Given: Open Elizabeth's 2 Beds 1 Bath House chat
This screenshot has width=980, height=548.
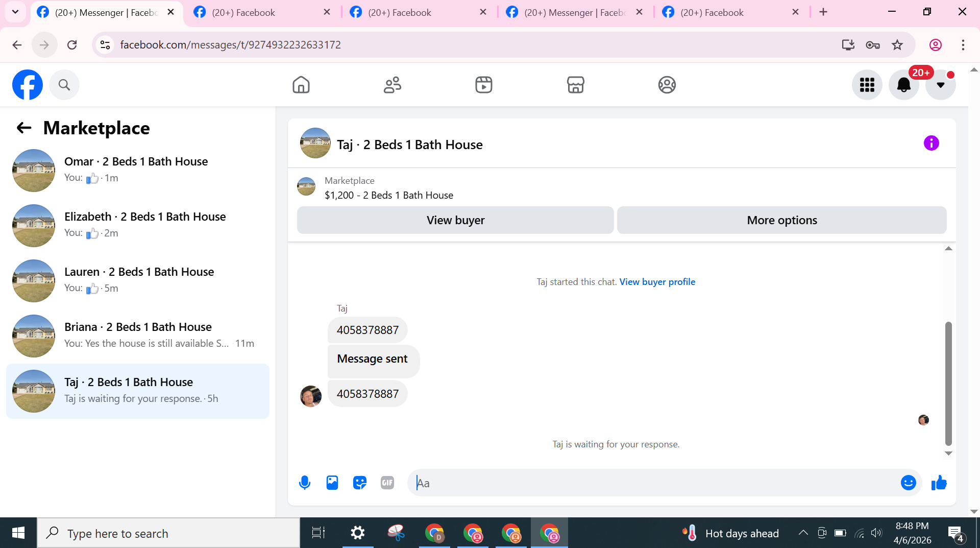Looking at the screenshot, I should pyautogui.click(x=138, y=226).
